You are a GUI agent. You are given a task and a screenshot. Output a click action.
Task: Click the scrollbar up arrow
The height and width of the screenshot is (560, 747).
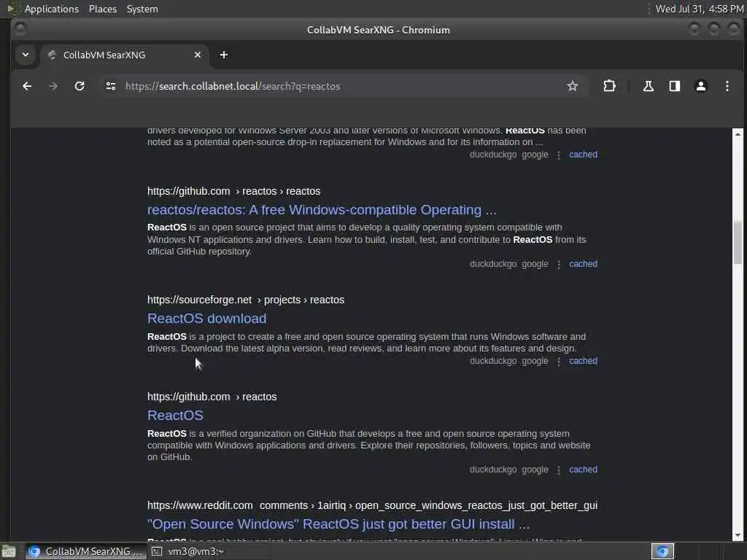738,134
